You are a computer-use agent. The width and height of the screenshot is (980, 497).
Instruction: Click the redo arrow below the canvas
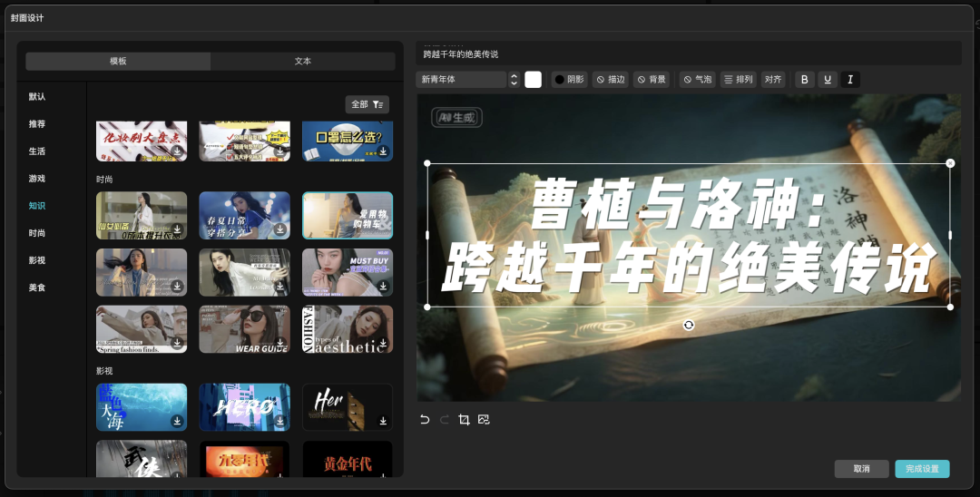coord(445,420)
